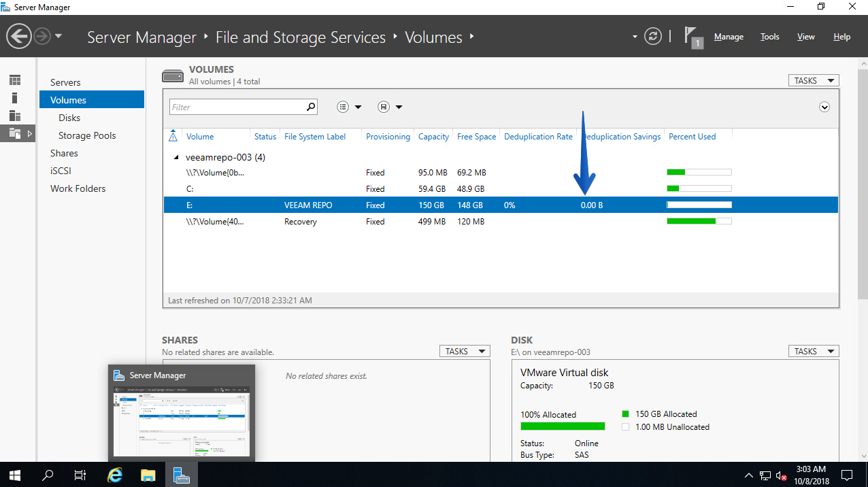The height and width of the screenshot is (487, 868).
Task: Show hidden tray icons chevron
Action: tap(749, 475)
